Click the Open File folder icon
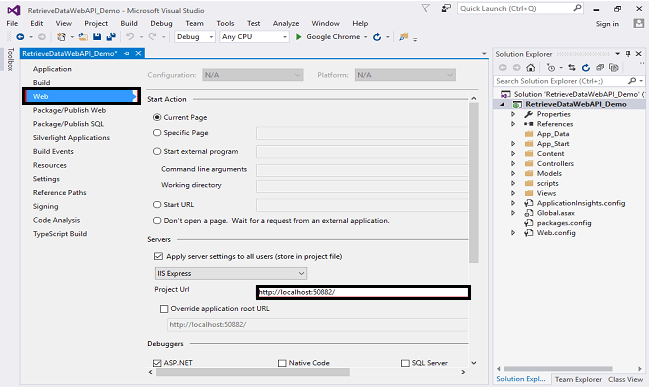This screenshot has width=649, height=387. [83, 37]
